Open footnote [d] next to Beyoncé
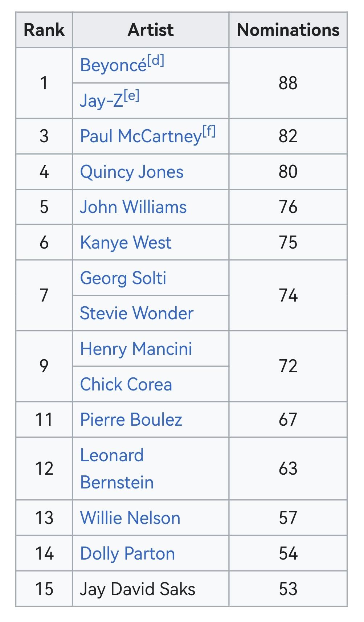The image size is (364, 622). (x=156, y=60)
